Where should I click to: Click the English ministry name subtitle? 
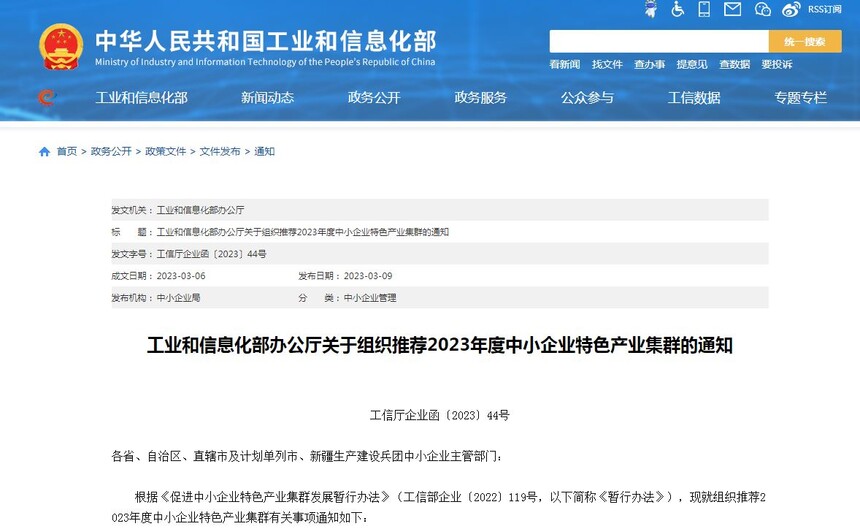pos(265,62)
